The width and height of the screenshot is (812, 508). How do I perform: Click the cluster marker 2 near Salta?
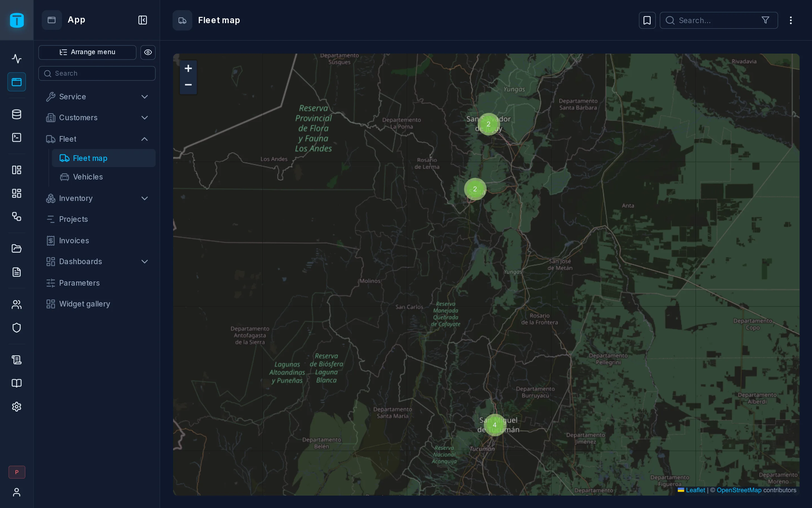tap(475, 189)
